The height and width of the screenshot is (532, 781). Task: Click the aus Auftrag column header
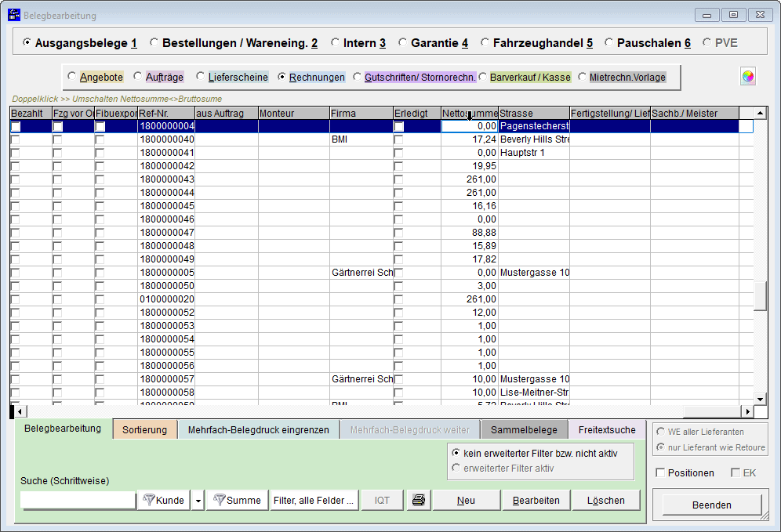coord(227,114)
